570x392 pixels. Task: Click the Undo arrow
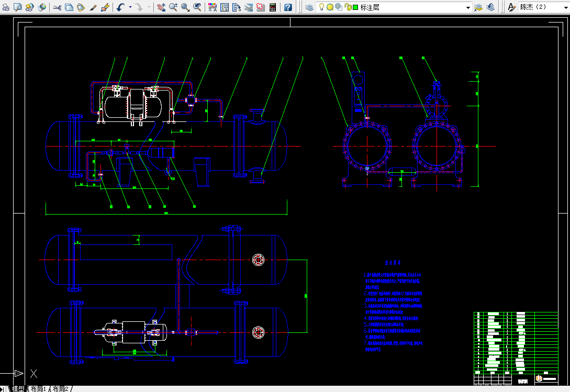pos(121,7)
